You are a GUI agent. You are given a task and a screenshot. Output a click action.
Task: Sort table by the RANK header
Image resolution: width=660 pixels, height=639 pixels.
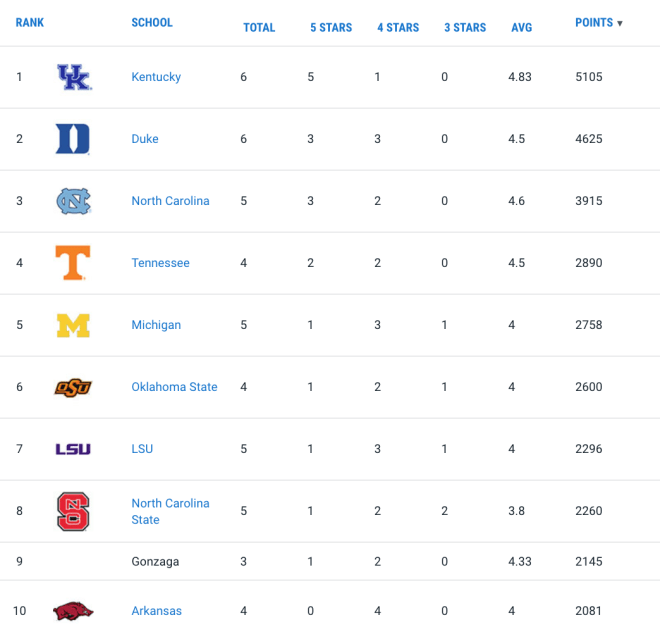pos(29,22)
